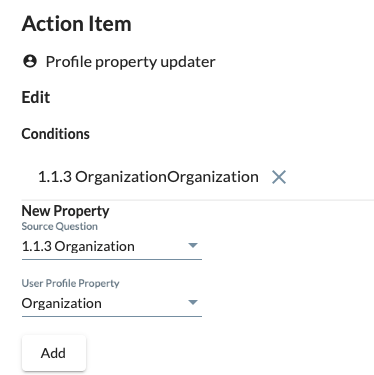Expand the User Profile Property dropdown arrow
The image size is (374, 375).
coord(193,302)
